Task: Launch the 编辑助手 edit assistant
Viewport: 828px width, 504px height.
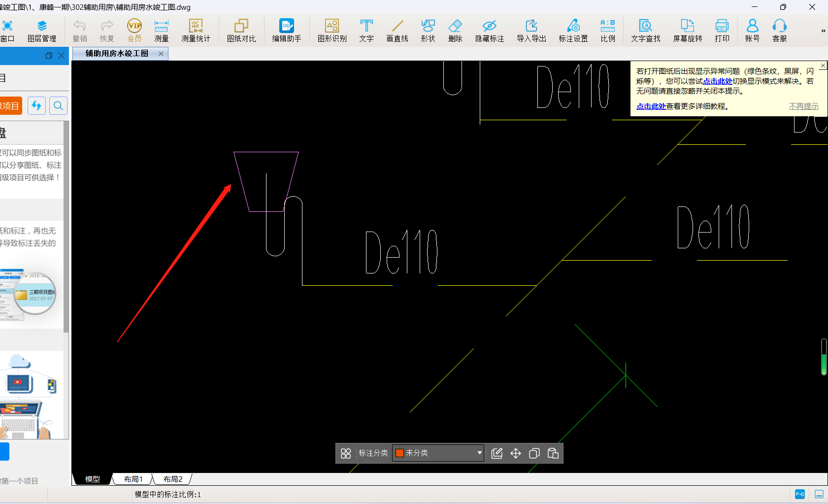Action: (287, 31)
